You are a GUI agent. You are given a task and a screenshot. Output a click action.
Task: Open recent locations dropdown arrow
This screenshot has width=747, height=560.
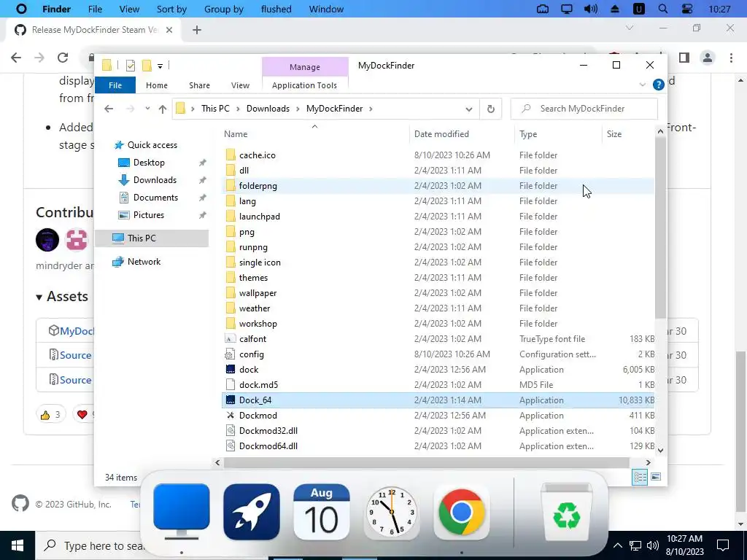pos(147,109)
